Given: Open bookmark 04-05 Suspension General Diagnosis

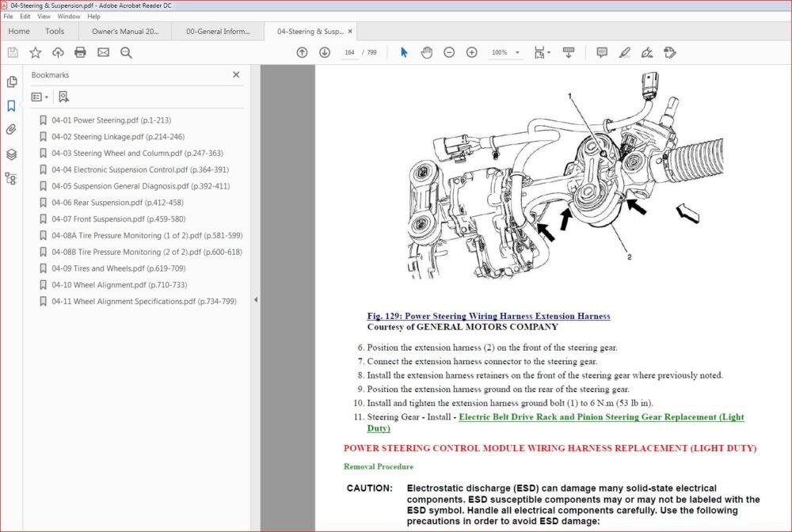Looking at the screenshot, I should point(140,186).
